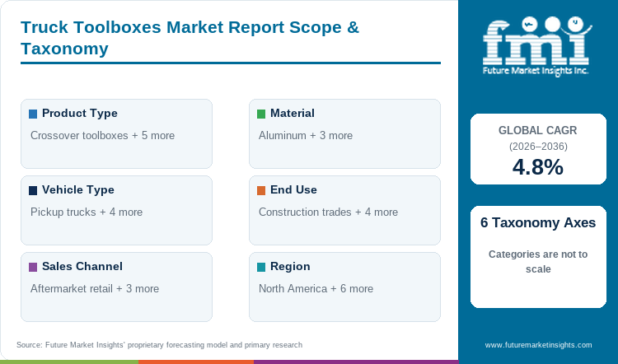Click the 'Future Market Insights Inc.' logo caption
Viewport: 618px width, 364px height.
point(536,71)
